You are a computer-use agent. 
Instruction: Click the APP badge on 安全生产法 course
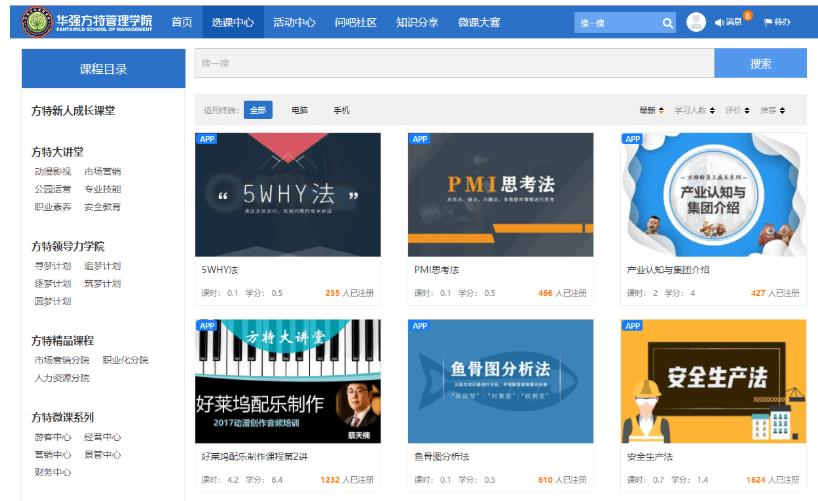pos(633,326)
